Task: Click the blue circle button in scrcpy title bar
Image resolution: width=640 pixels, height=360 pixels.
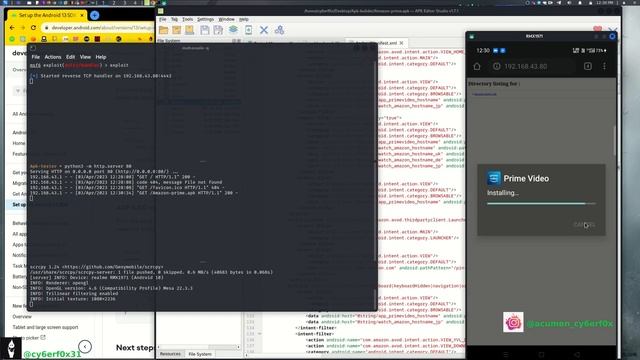Action: 612,36
